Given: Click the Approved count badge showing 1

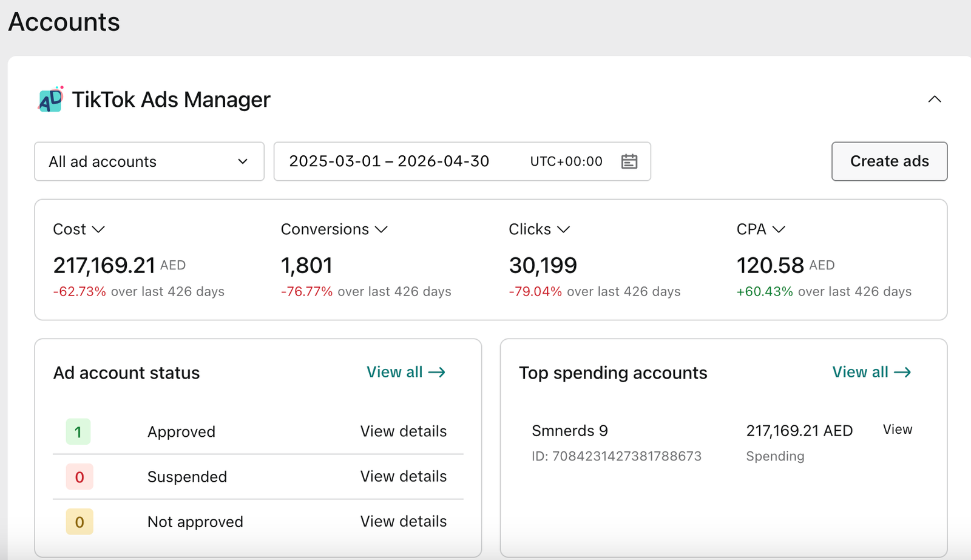Looking at the screenshot, I should (x=78, y=432).
